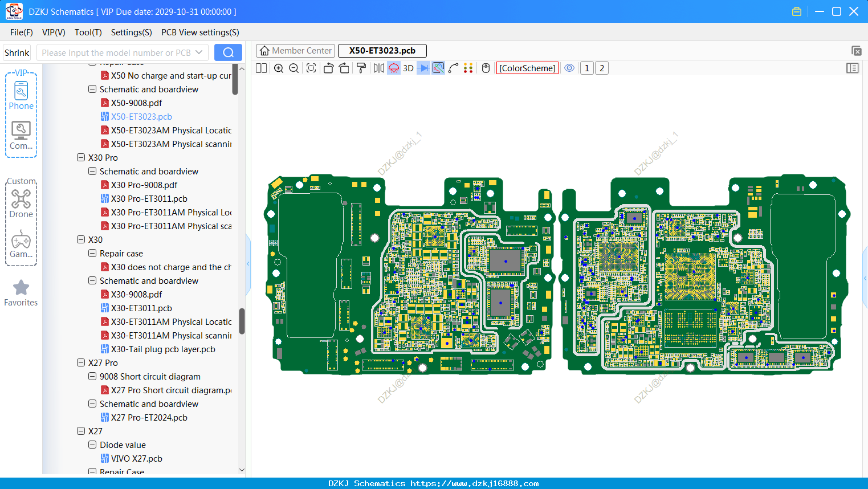
Task: Toggle the red highlighted toolbar icon before 3D
Action: point(394,68)
